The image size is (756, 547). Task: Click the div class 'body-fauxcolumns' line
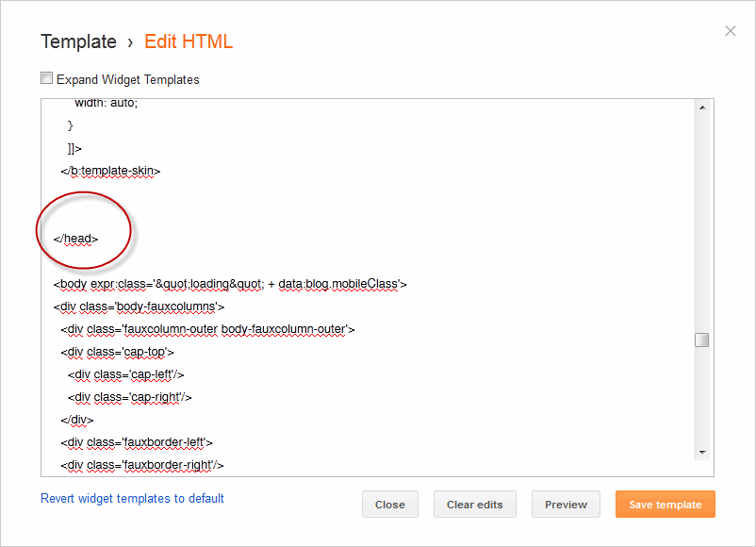[139, 307]
